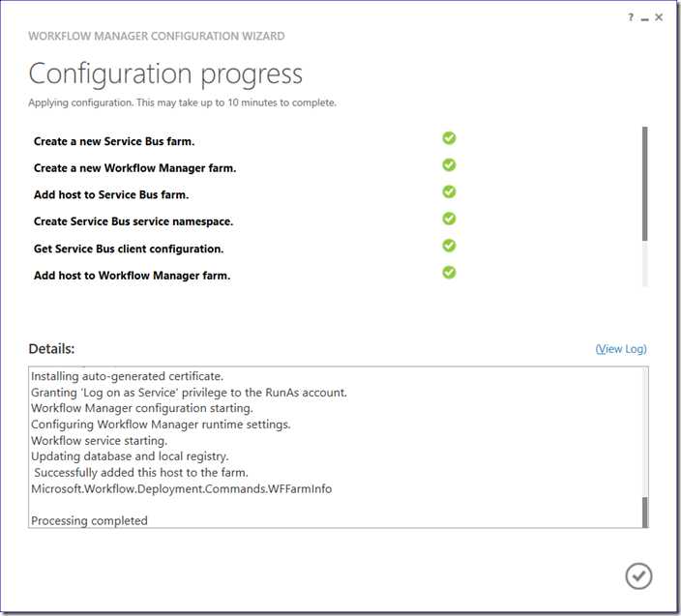Open the View Log link
The height and width of the screenshot is (616, 681).
tap(621, 349)
